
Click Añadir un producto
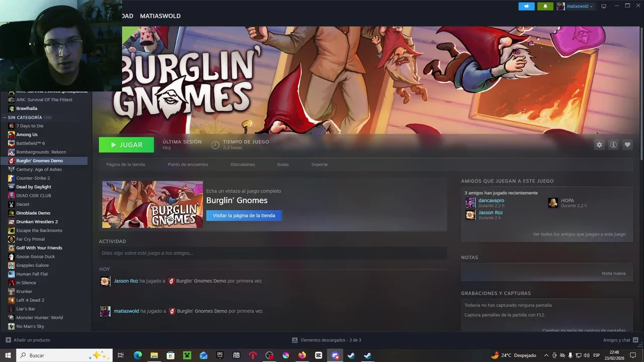[x=32, y=340]
